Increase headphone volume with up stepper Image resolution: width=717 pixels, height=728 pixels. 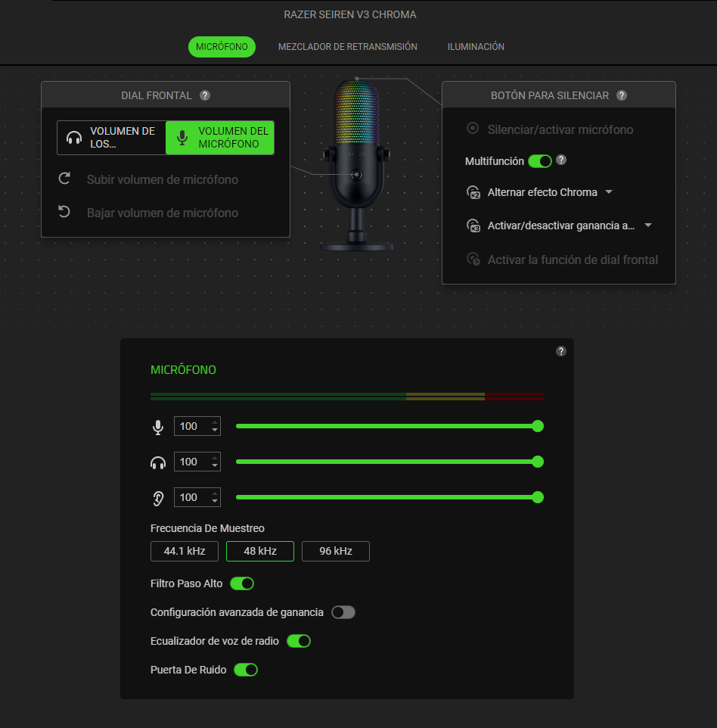[214, 457]
